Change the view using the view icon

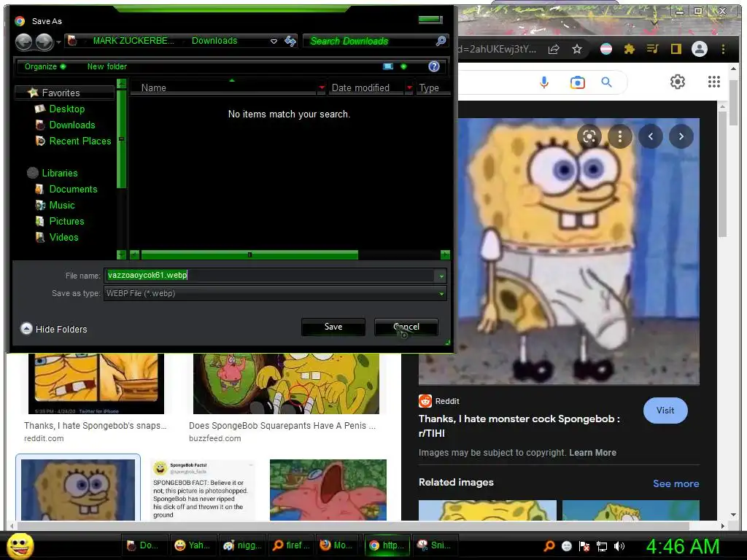pyautogui.click(x=388, y=66)
